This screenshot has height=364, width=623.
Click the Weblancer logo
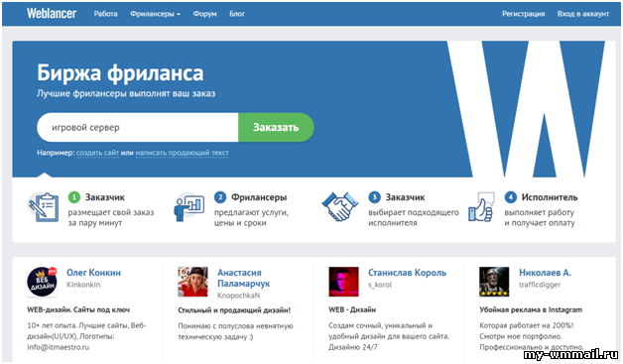click(52, 14)
